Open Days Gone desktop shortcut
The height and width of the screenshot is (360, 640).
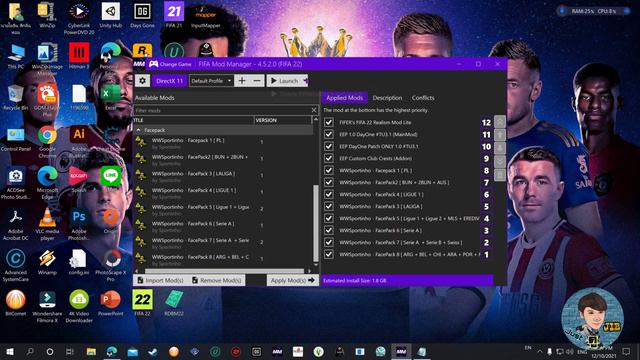click(142, 15)
